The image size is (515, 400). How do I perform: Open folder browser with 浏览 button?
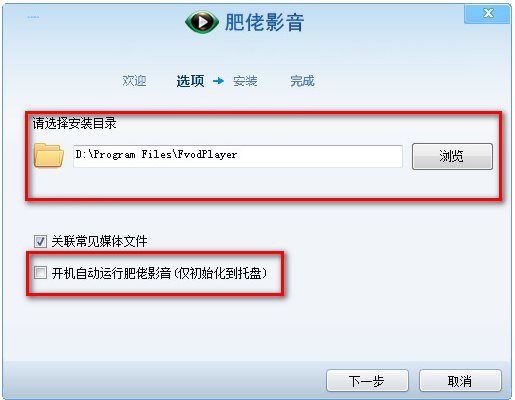click(452, 156)
